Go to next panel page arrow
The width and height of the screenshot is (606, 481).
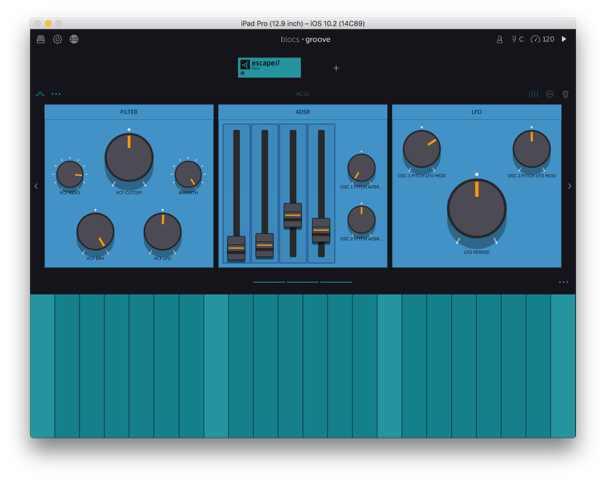(569, 186)
